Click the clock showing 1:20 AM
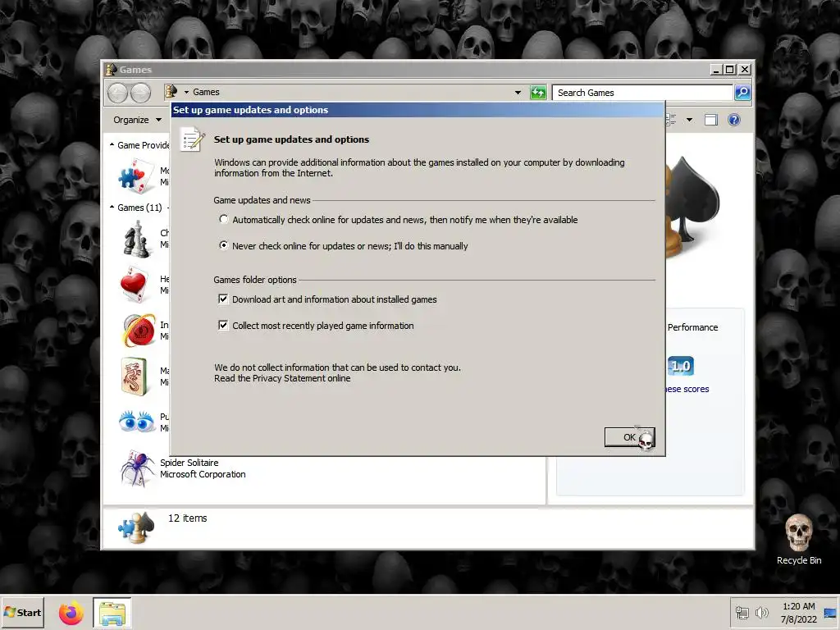Image resolution: width=840 pixels, height=630 pixels. (x=799, y=606)
